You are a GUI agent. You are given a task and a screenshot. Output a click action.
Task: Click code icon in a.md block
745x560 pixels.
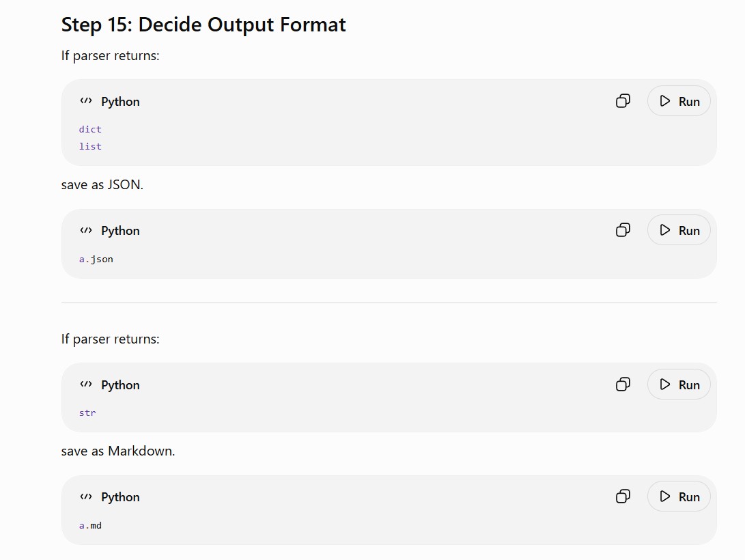pos(86,496)
